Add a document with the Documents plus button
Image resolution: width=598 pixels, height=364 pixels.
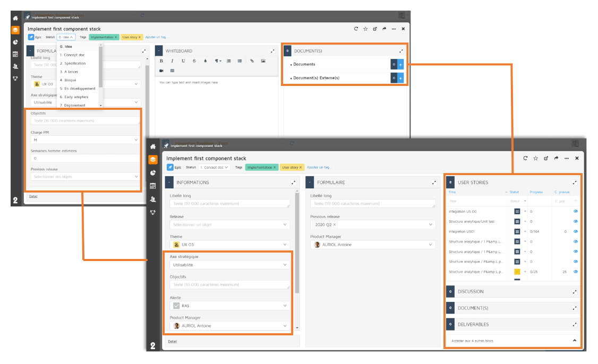click(x=400, y=64)
